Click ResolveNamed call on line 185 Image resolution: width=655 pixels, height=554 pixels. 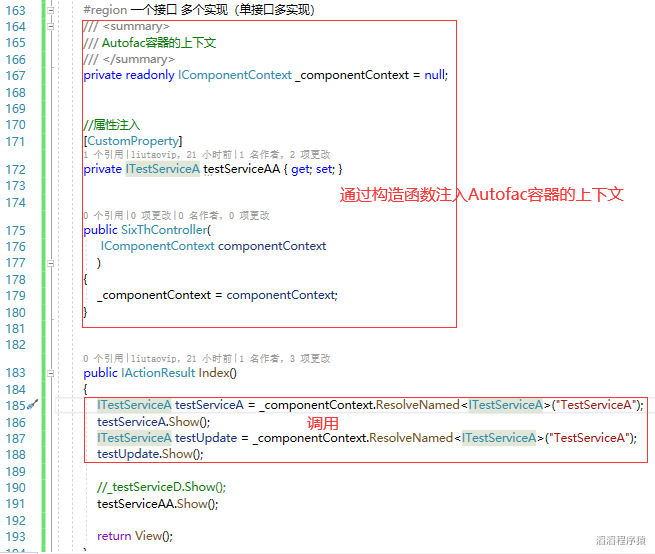(x=418, y=405)
